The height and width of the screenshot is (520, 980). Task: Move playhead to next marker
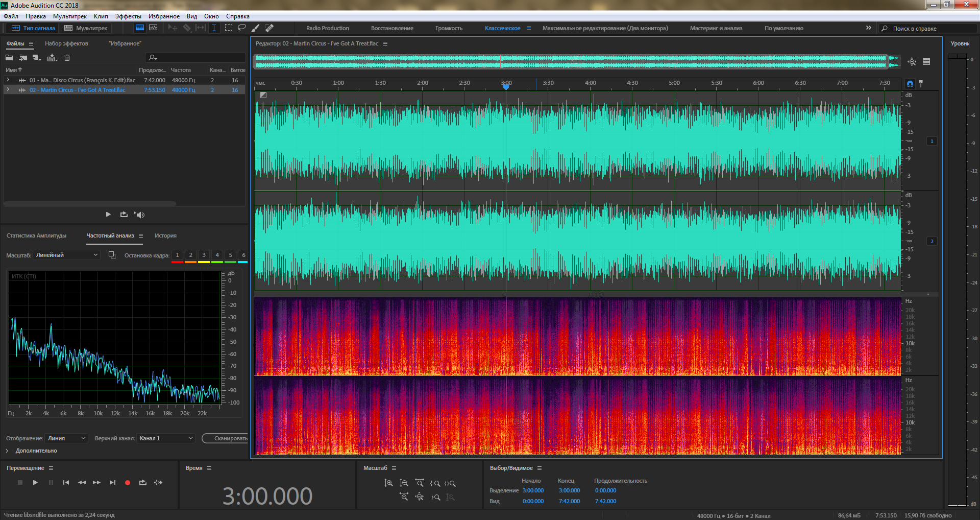pos(112,482)
